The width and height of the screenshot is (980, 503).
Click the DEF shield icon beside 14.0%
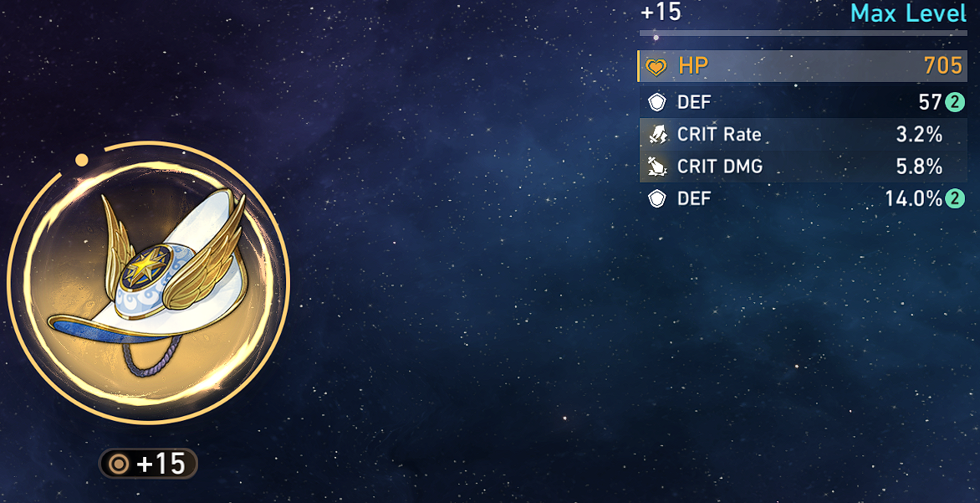[x=657, y=199]
